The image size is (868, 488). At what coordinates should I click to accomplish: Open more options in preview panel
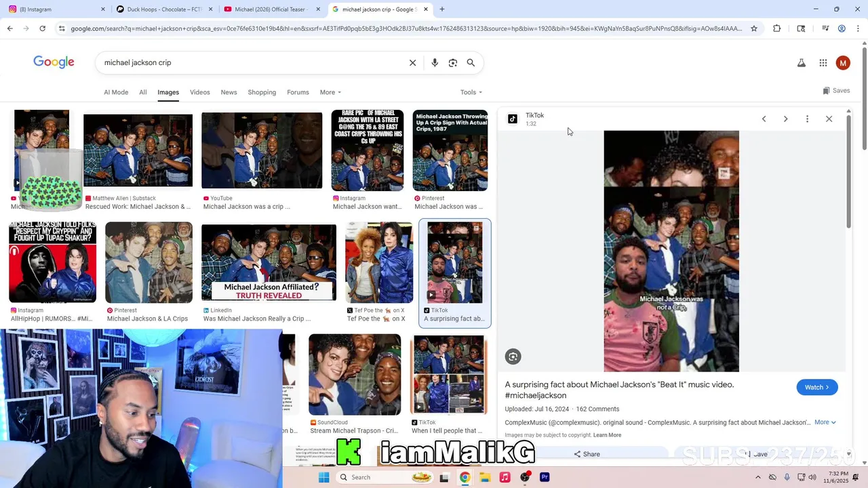807,119
